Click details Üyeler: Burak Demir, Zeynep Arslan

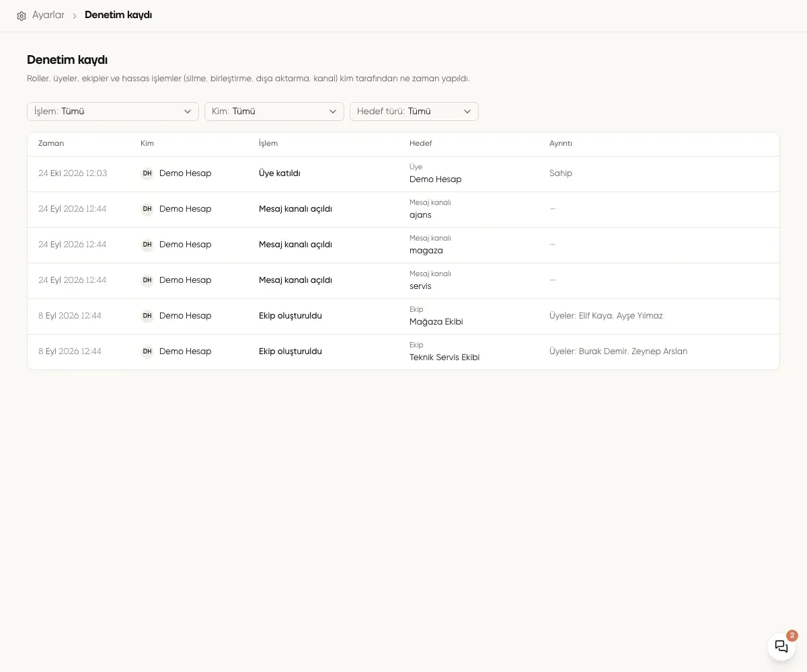tap(619, 351)
